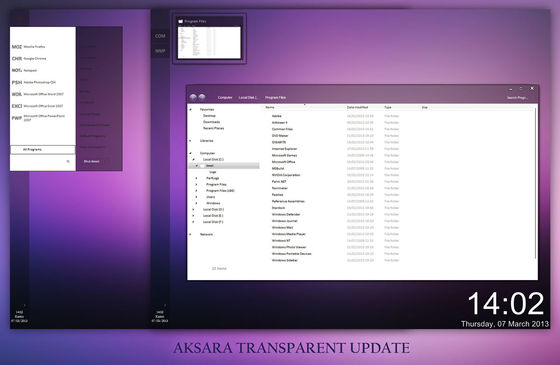Open Notepad via NOT icon
Image resolution: width=560 pixels, height=365 pixels.
pyautogui.click(x=16, y=70)
